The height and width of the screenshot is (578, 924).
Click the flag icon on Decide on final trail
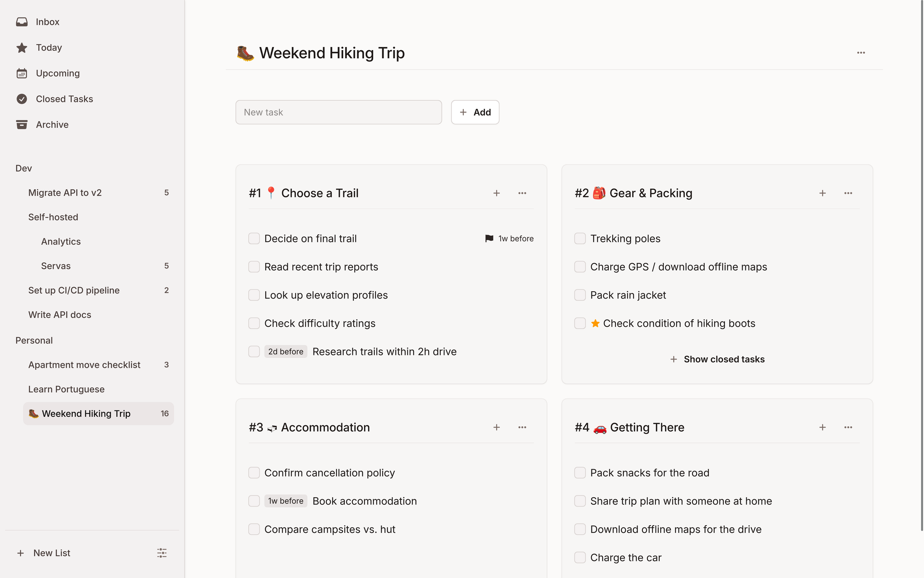489,238
